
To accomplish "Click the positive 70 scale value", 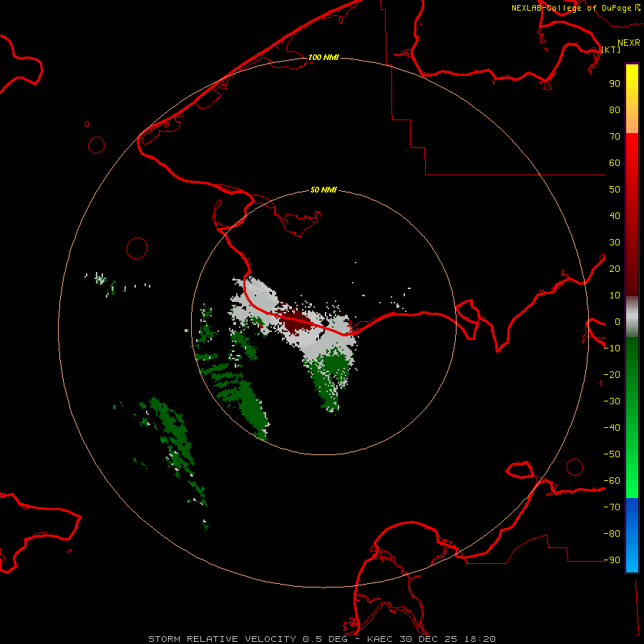I will tap(615, 137).
